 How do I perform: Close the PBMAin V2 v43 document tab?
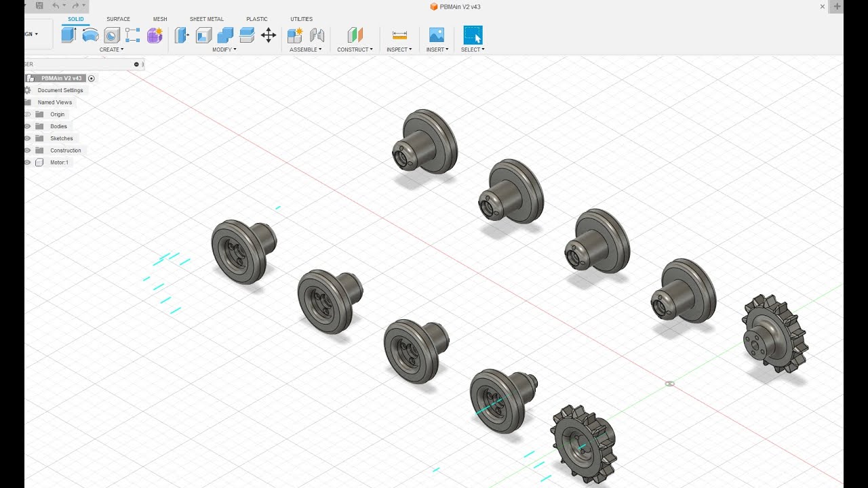point(823,6)
